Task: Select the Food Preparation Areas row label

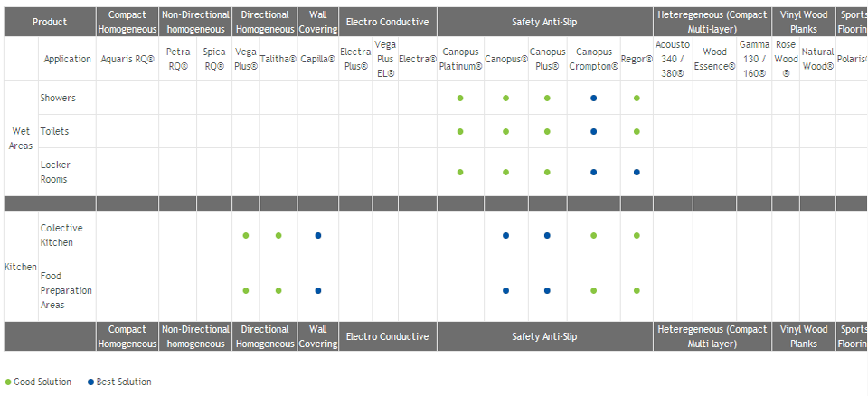Action: coord(66,291)
